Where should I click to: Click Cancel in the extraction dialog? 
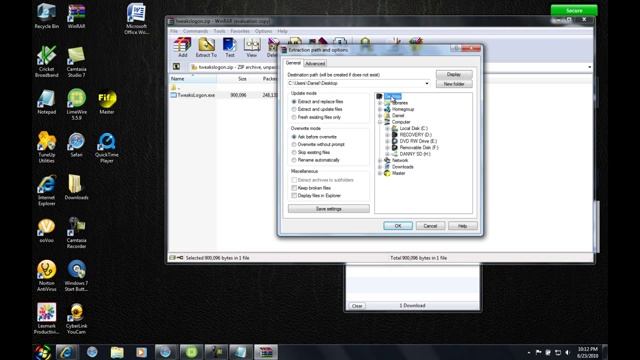[x=430, y=226]
